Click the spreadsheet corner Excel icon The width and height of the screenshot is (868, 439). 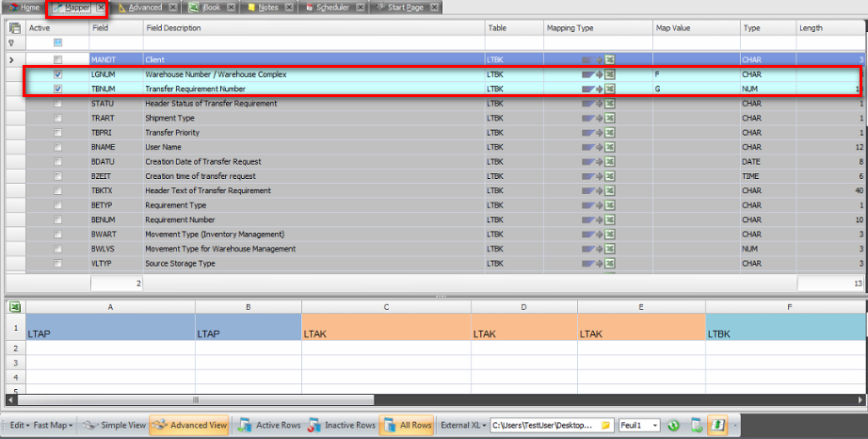14,306
